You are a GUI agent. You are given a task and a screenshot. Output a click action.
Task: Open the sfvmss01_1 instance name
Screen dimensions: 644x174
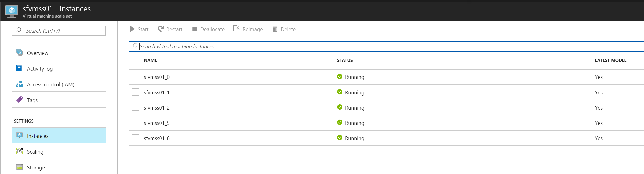tap(157, 93)
